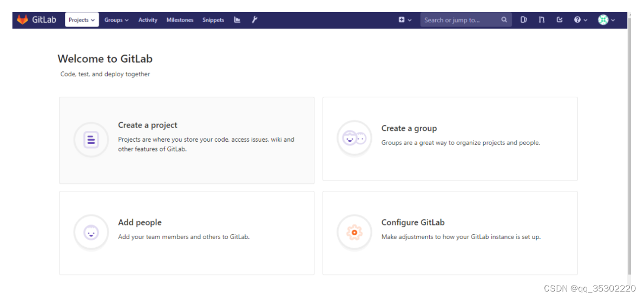Expand the plus new-item dropdown
This screenshot has height=298, width=644.
tap(405, 19)
